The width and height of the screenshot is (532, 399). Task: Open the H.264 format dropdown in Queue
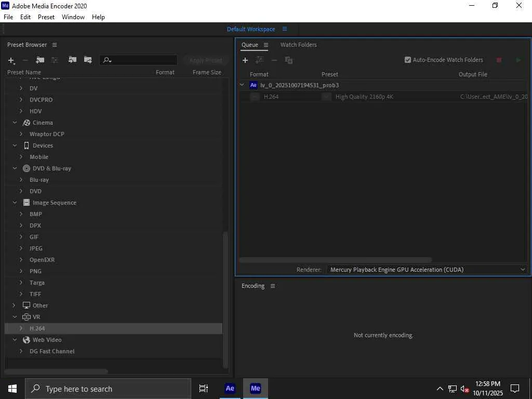(255, 97)
